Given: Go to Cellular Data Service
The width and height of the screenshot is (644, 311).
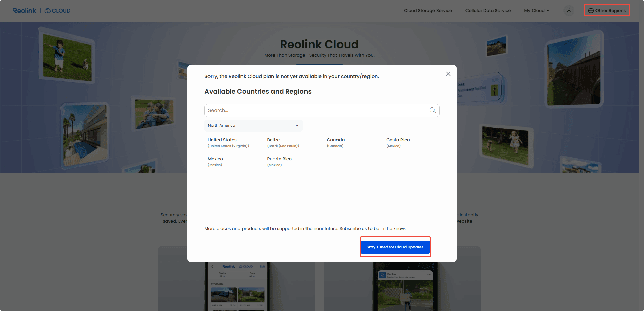Looking at the screenshot, I should tap(488, 10).
